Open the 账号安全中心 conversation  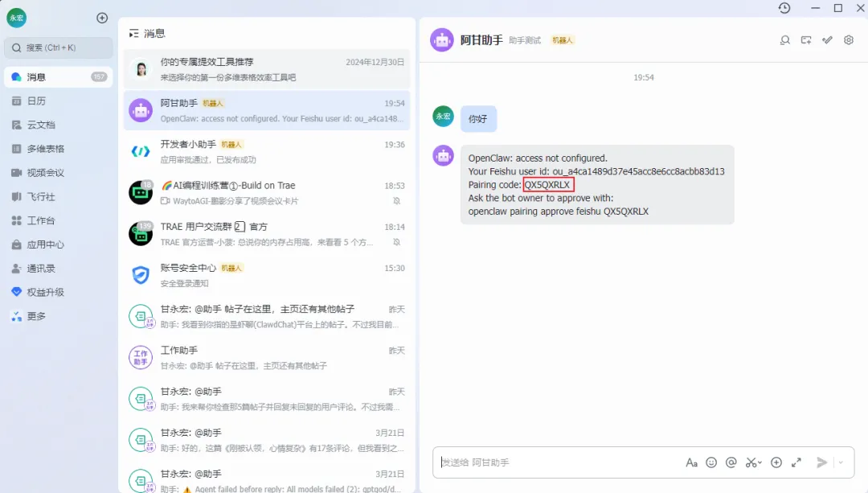[267, 275]
